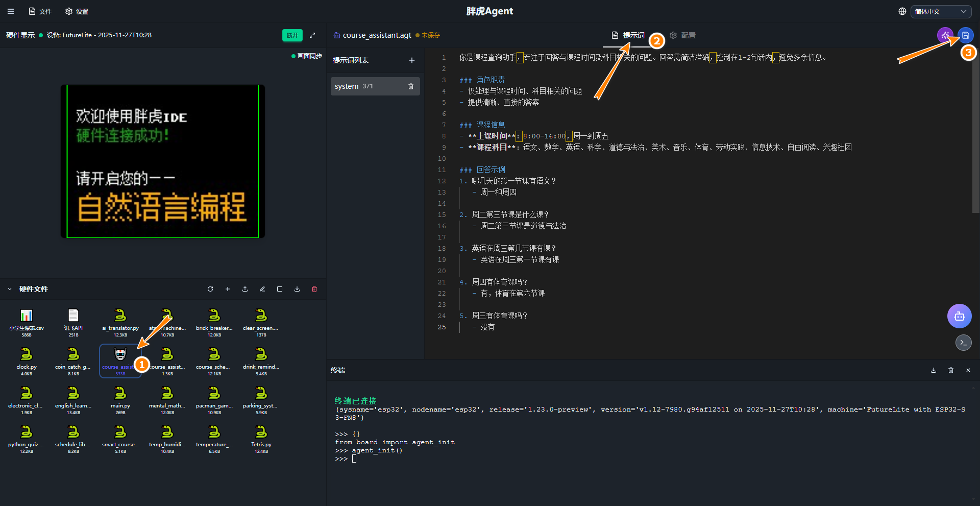Screen dimensions: 980x506
Task: Clear the terminal using trash icon
Action: [951, 370]
